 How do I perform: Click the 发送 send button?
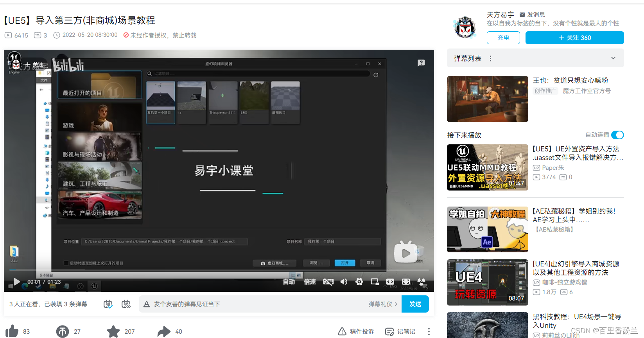point(415,304)
